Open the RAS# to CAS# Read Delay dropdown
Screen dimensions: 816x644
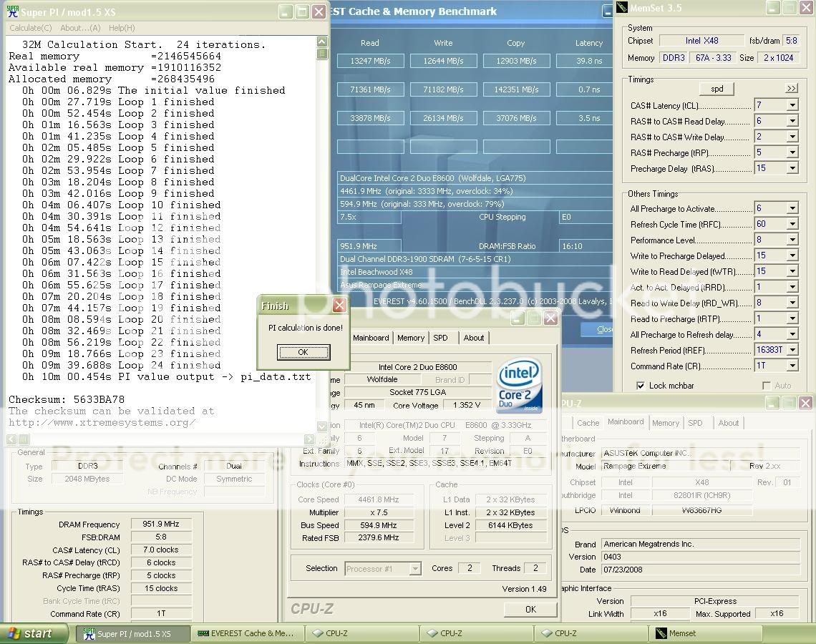pos(792,121)
